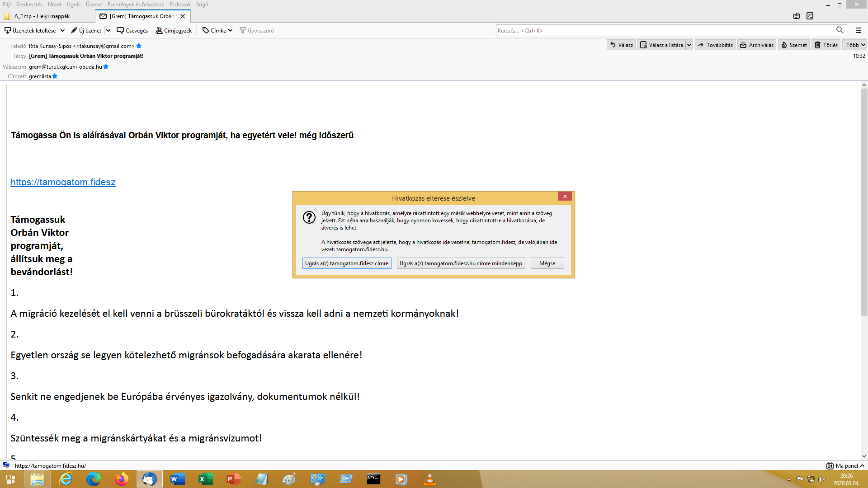Screen dimensions: 868x488
Task: Close the [Grem] Támogassuk Orbán tab
Action: (183, 16)
